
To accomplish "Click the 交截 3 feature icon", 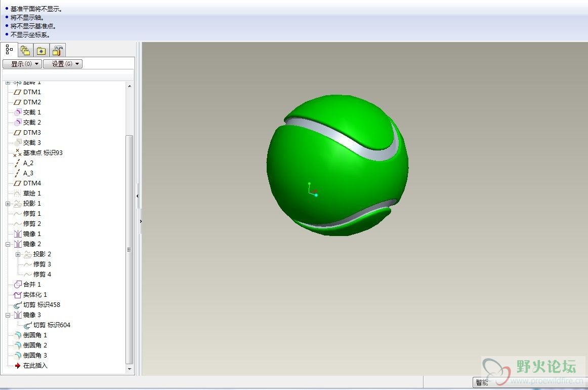I will click(x=18, y=143).
